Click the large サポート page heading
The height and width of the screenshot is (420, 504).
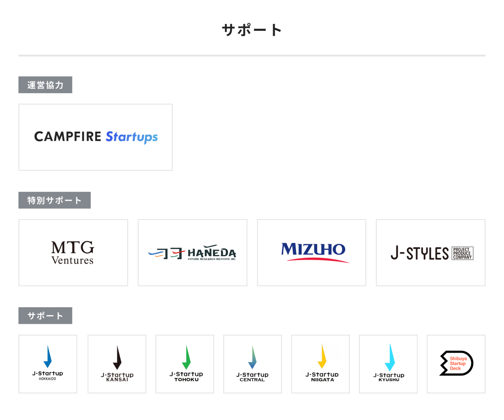click(252, 30)
